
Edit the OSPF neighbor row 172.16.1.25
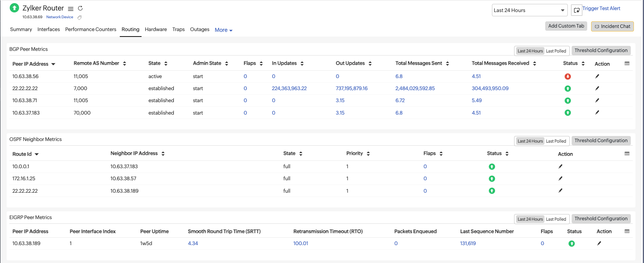[x=560, y=179]
